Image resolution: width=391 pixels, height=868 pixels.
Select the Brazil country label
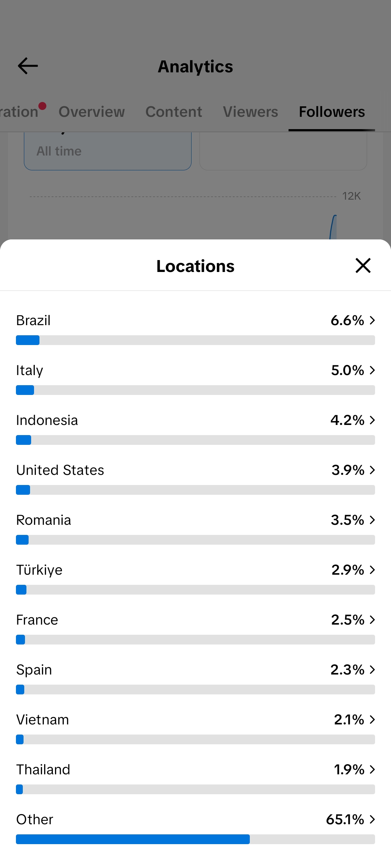point(33,320)
